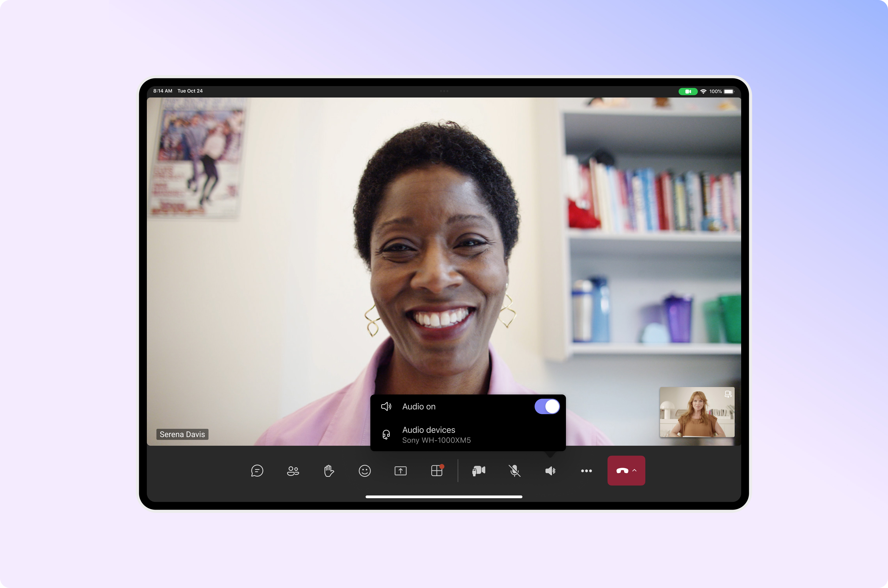The width and height of the screenshot is (888, 588).
Task: Raise your hand in meeting
Action: 329,471
